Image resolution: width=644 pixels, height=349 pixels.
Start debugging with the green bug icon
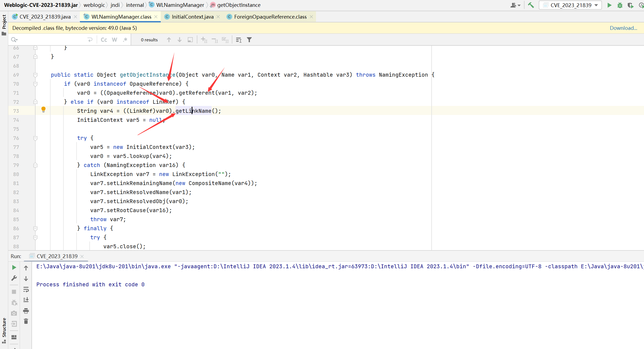620,5
